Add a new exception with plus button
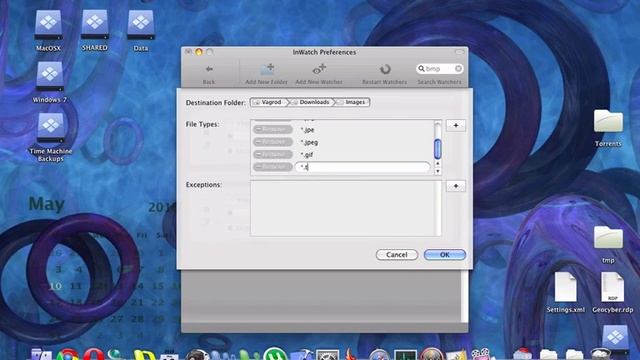Image resolution: width=640 pixels, height=360 pixels. point(456,186)
